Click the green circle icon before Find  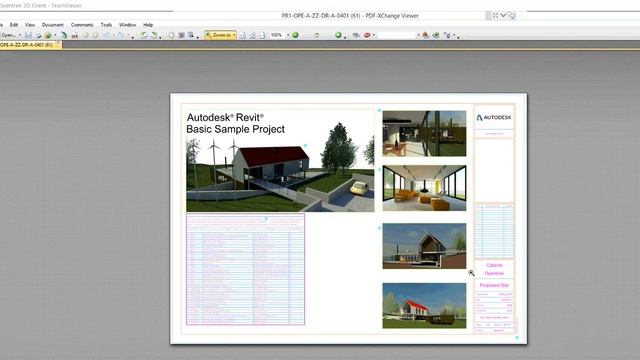tap(338, 35)
